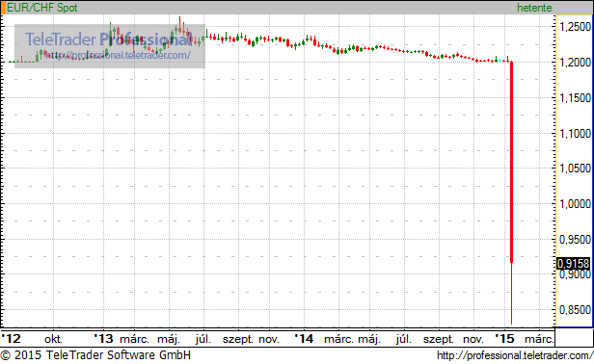This screenshot has height=364, width=594.
Task: Click the 'hetente' interval label
Action: coord(534,8)
